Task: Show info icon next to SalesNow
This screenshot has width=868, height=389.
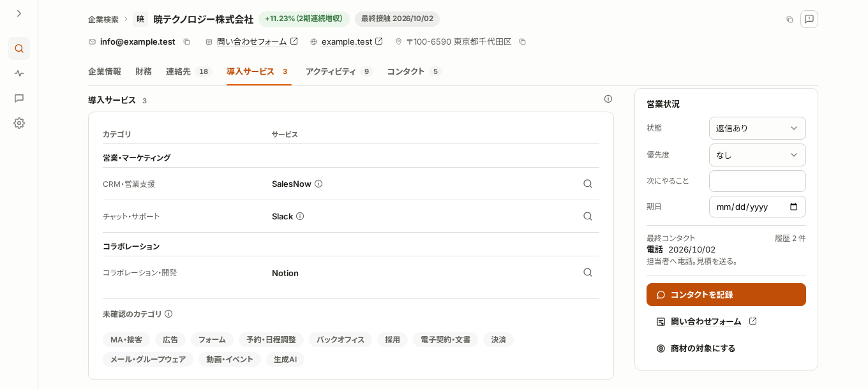Action: pos(318,184)
